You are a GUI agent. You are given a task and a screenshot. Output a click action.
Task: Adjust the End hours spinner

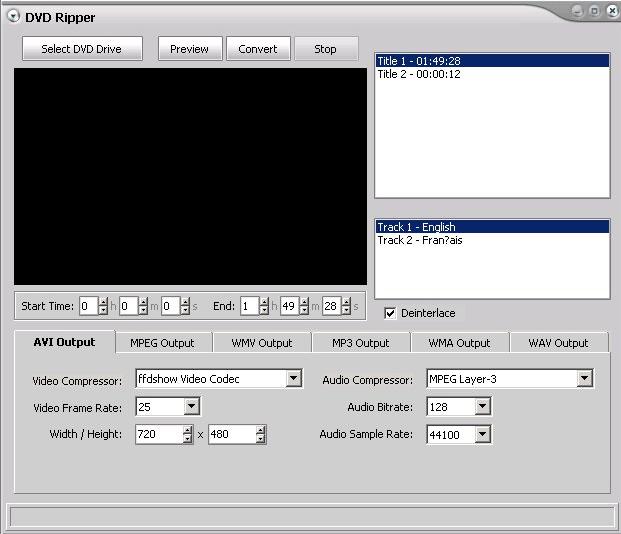point(264,306)
